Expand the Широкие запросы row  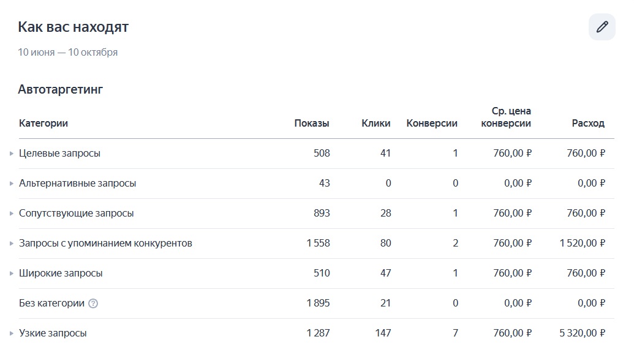coord(12,273)
